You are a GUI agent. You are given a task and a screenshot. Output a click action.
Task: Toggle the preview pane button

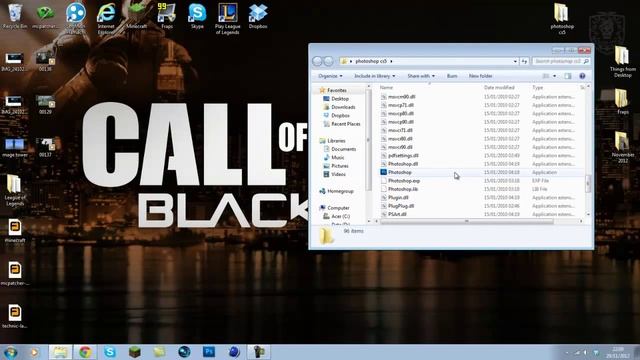point(568,76)
